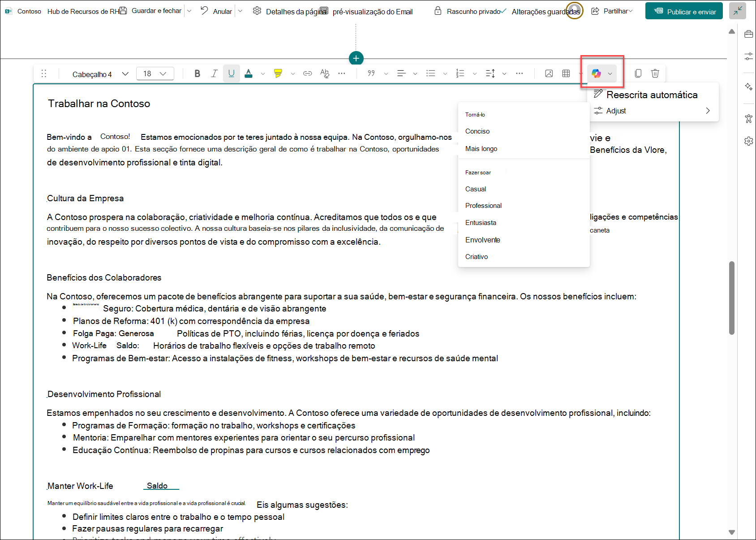
Task: Apply yellow highlight color
Action: pos(278,73)
